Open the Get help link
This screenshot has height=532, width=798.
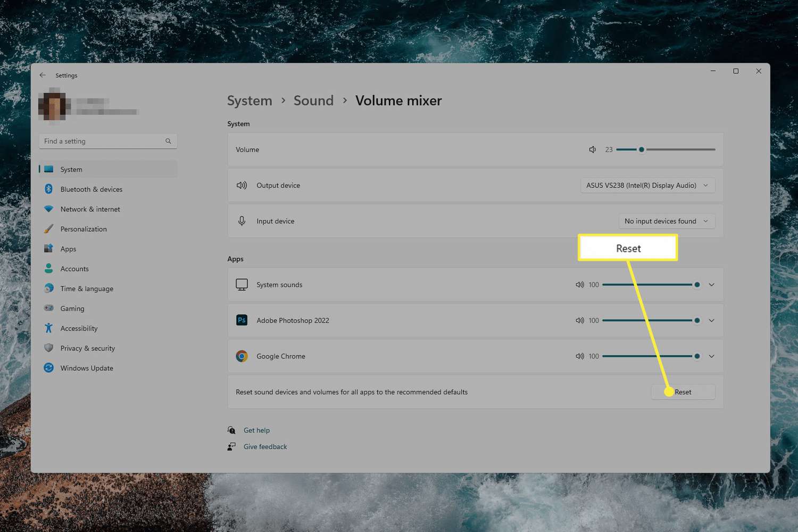pos(256,430)
